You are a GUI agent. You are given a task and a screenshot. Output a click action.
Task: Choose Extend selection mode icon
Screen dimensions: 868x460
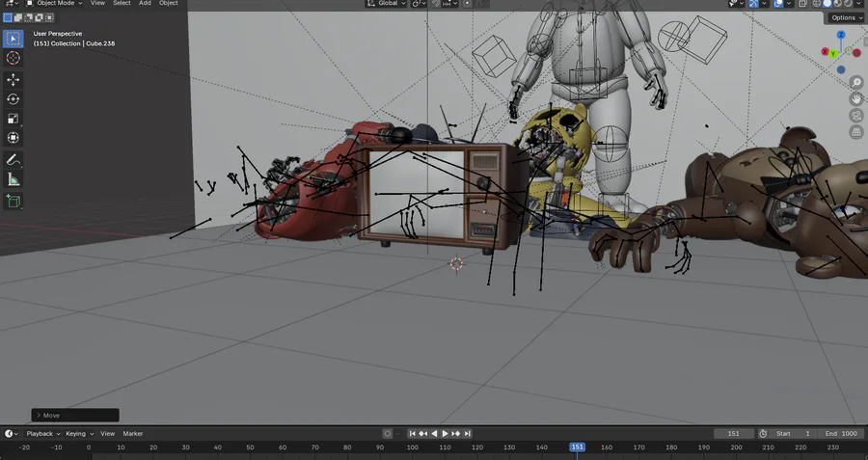click(x=17, y=17)
